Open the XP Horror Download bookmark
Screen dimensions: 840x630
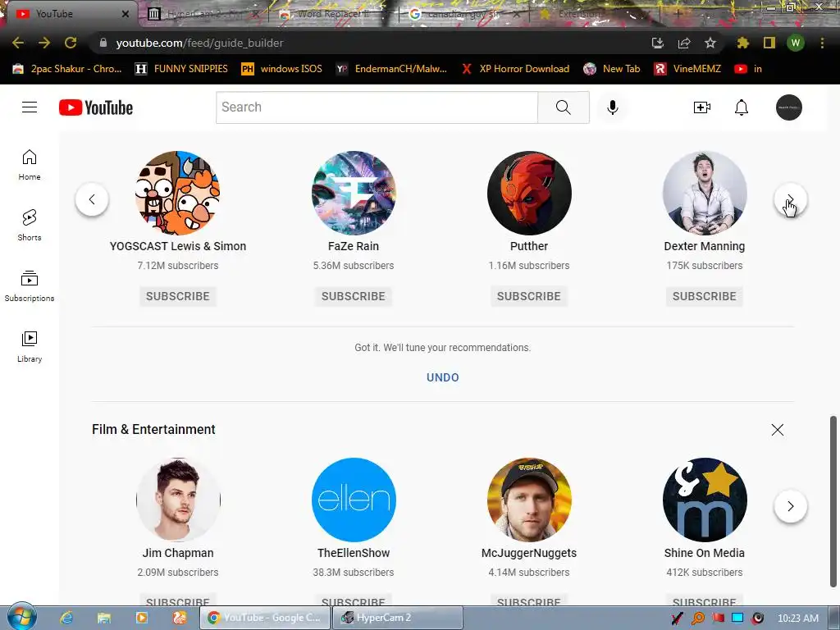[x=515, y=69]
